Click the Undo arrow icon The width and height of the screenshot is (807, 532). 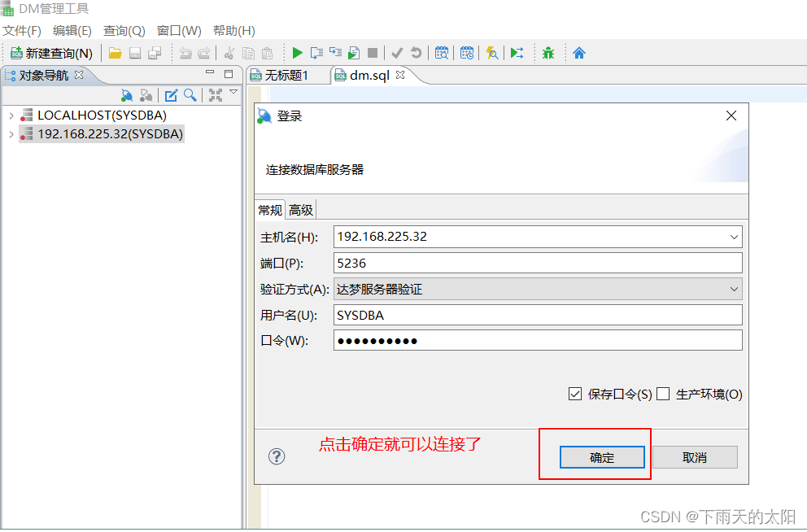(x=185, y=53)
